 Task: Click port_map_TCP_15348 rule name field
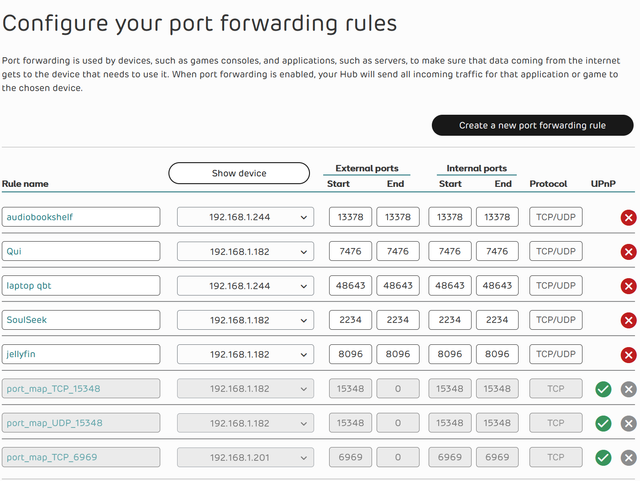pos(81,388)
